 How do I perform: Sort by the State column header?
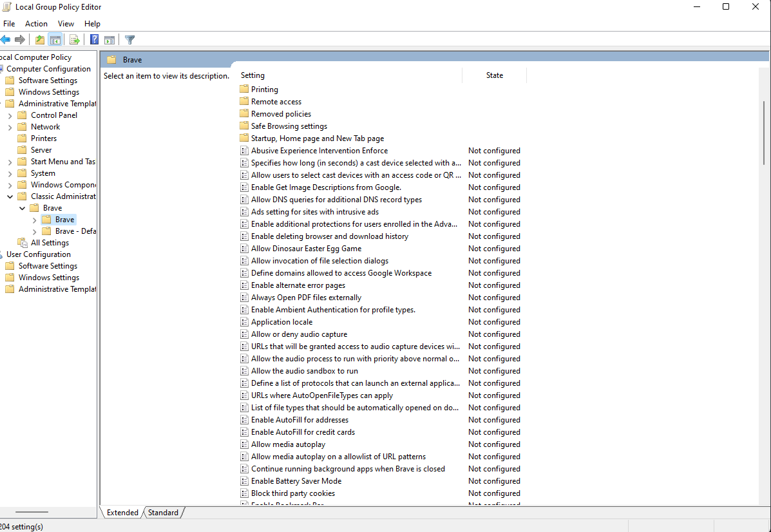[495, 75]
